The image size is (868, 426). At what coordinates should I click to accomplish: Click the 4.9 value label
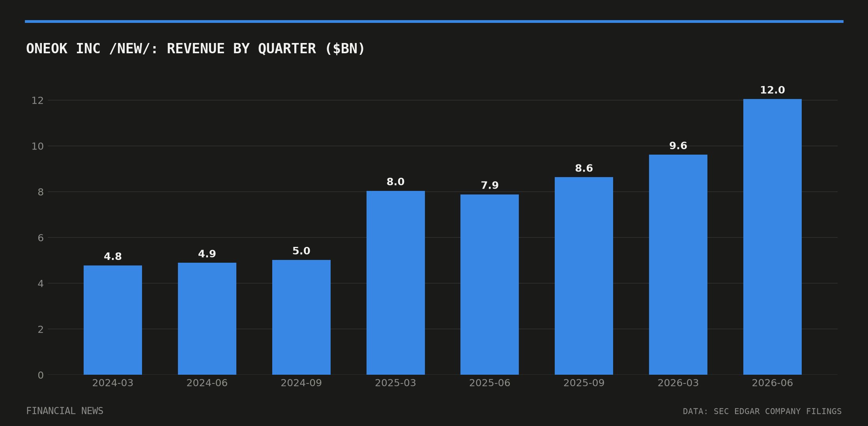tap(207, 254)
